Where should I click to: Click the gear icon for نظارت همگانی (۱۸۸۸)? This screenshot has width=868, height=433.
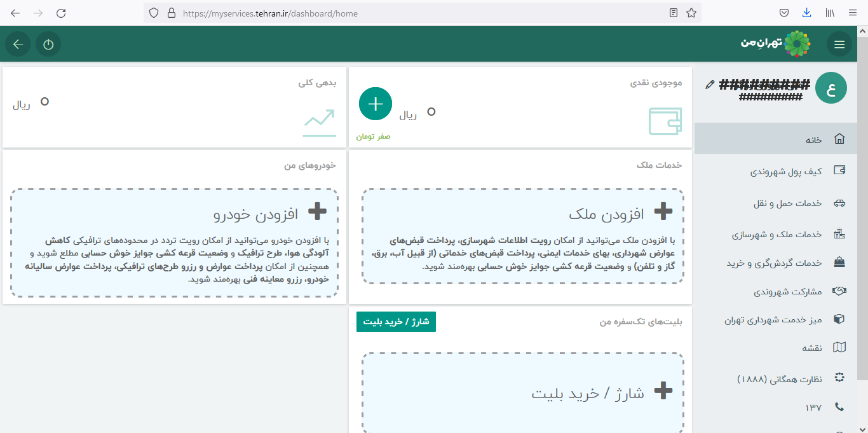[x=839, y=377]
